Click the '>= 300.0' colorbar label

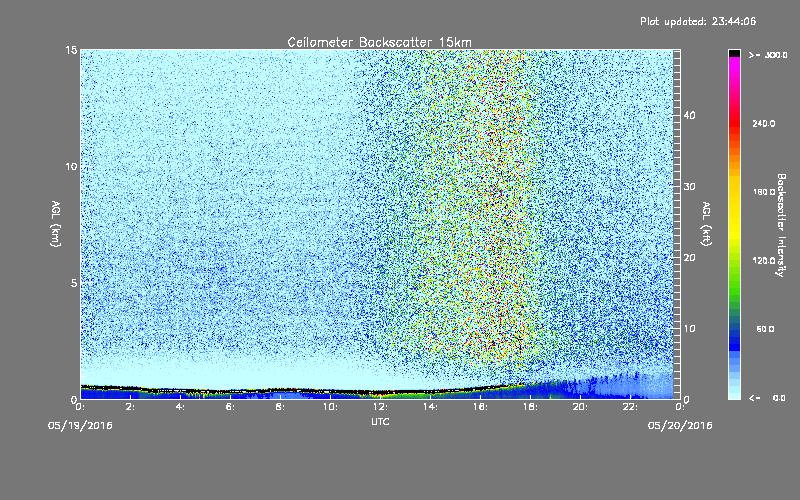768,55
